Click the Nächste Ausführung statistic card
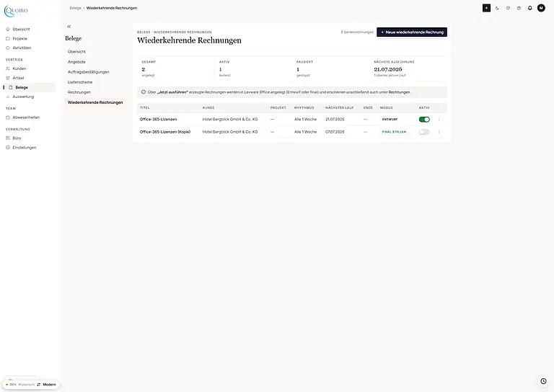 [x=409, y=68]
